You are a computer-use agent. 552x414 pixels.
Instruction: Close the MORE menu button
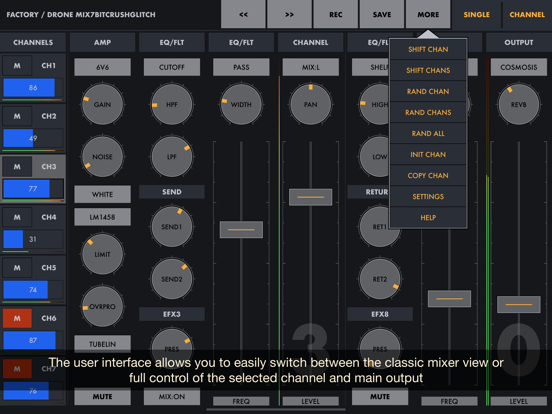click(x=428, y=14)
